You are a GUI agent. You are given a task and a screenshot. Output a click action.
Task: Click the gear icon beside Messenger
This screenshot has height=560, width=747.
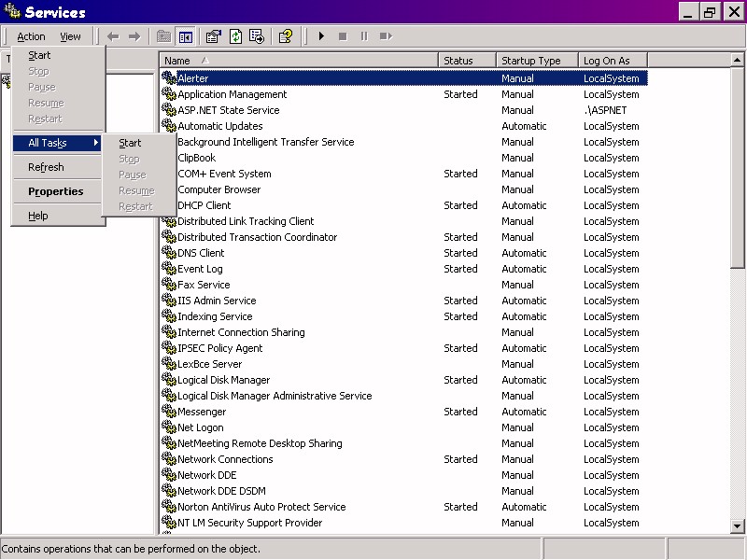pos(170,412)
